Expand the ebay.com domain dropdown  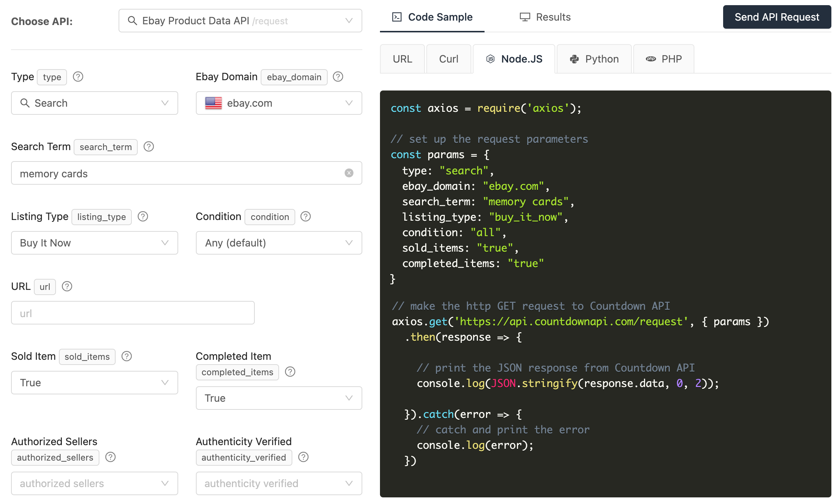click(x=279, y=103)
